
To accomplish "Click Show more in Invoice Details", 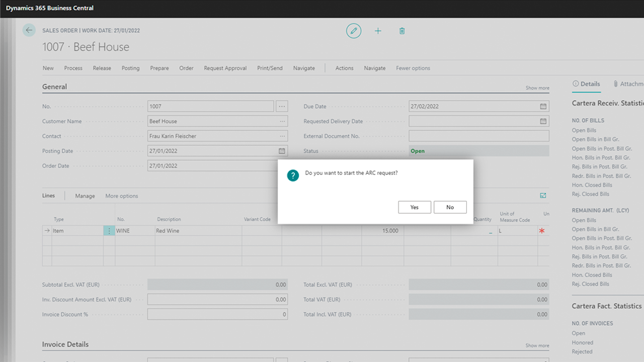I will pos(537,345).
